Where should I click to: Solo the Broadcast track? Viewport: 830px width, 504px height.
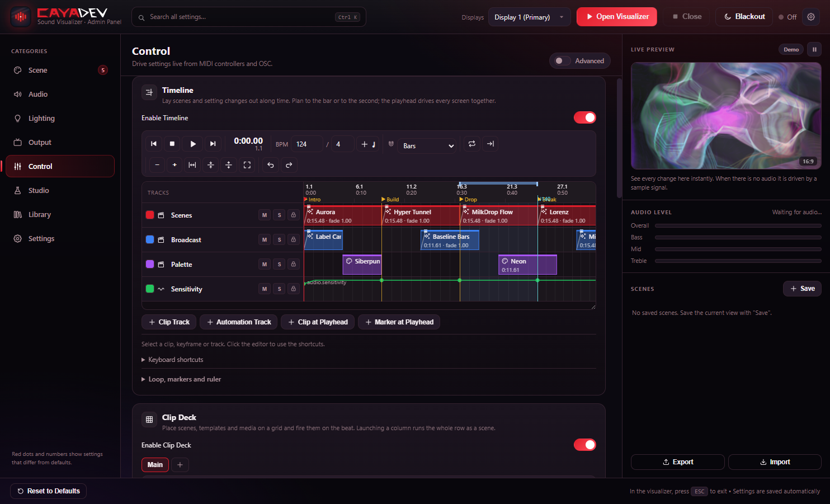point(279,240)
